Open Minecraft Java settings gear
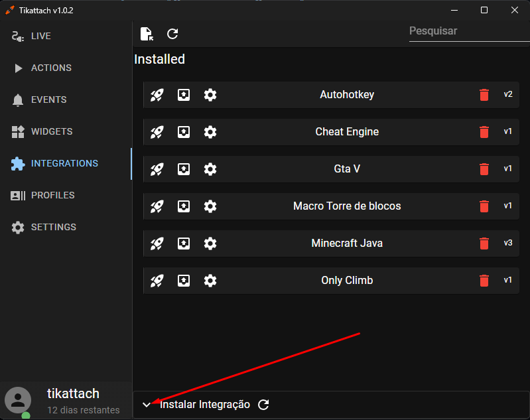The width and height of the screenshot is (530, 420). (210, 244)
